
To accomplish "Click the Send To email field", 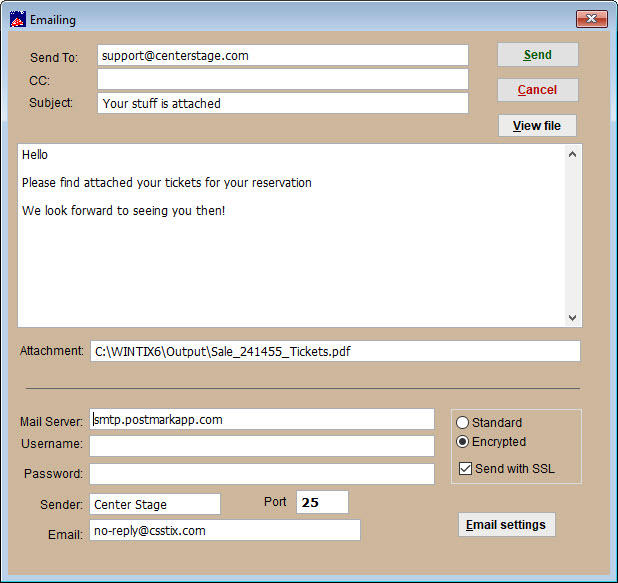I will coord(283,56).
